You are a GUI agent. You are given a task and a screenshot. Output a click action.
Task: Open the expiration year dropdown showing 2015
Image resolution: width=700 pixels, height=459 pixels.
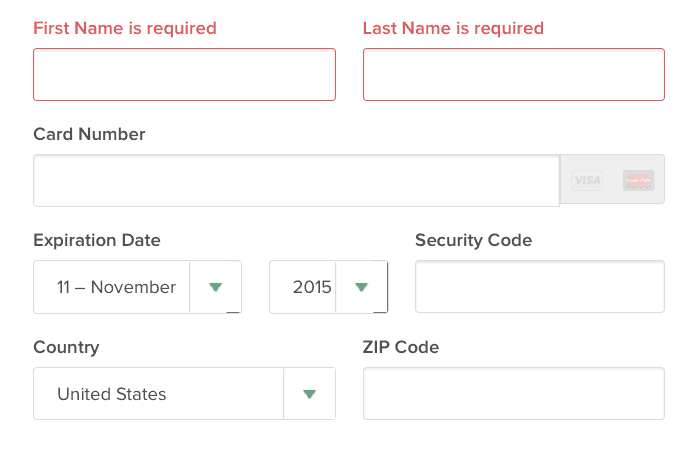click(311, 287)
